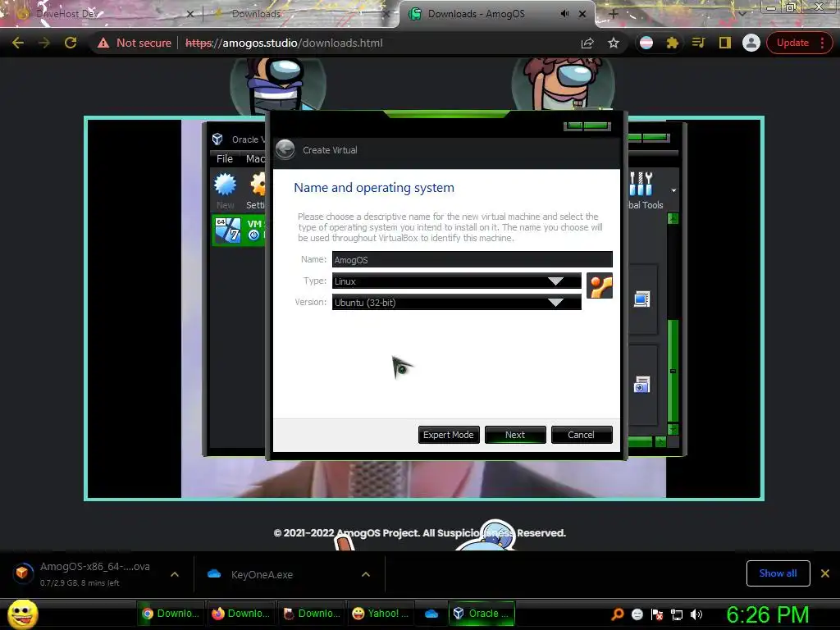
Task: Click the share page icon
Action: pos(587,43)
